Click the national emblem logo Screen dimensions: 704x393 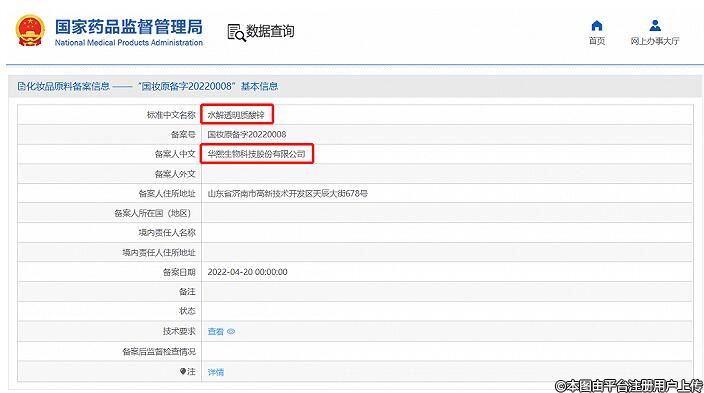click(30, 31)
